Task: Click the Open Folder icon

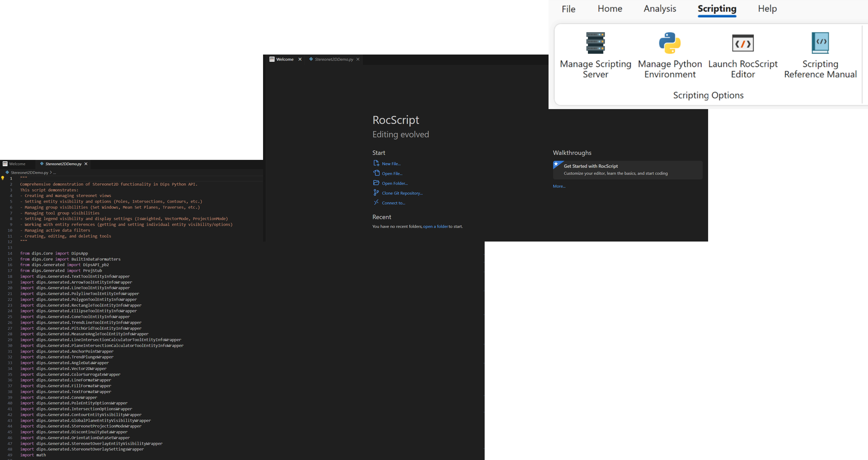Action: click(x=376, y=183)
